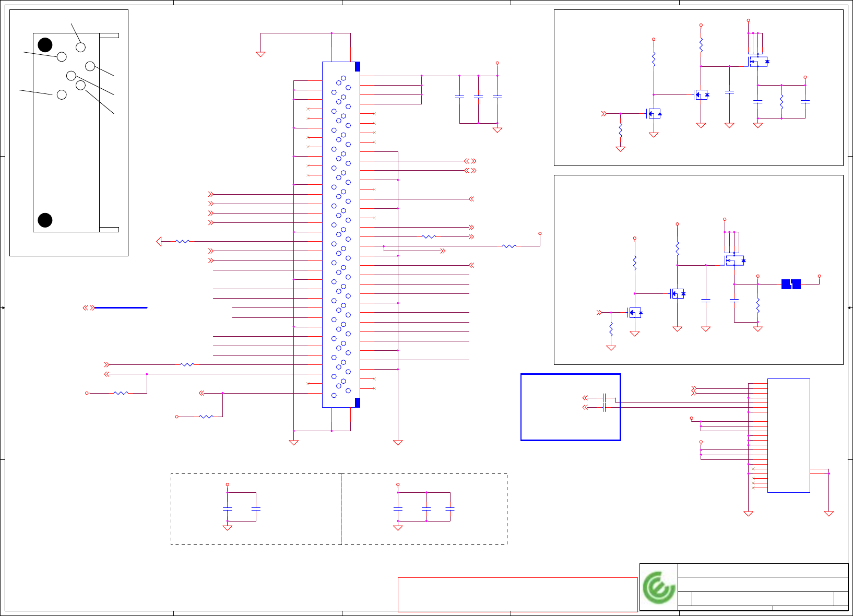
Task: Select the upper black filled circle in the outline drawing
Action: 45,45
